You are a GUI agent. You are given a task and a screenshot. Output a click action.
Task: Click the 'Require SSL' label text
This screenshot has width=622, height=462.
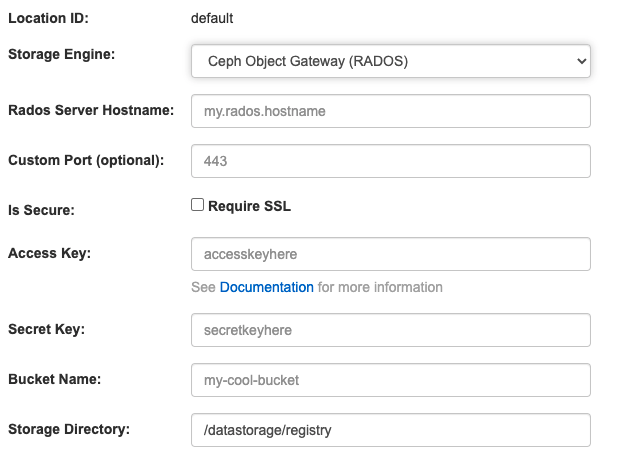249,206
